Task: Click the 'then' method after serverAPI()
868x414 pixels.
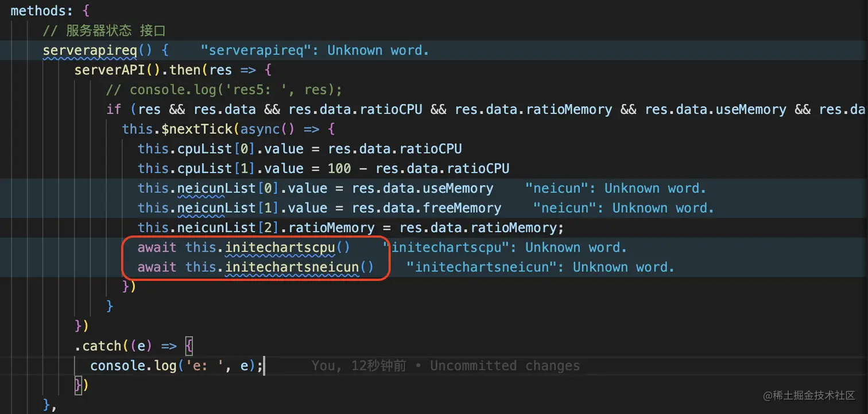Action: tap(185, 70)
